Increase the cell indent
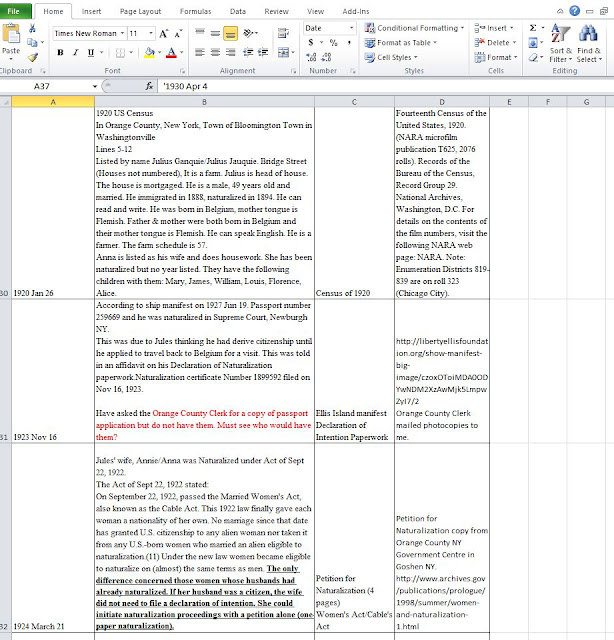 pos(263,52)
